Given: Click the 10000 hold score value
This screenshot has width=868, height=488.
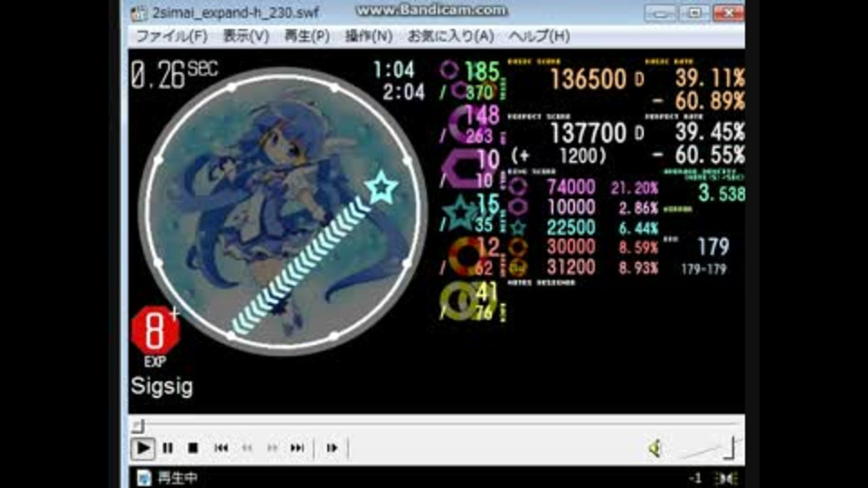Looking at the screenshot, I should point(571,207).
